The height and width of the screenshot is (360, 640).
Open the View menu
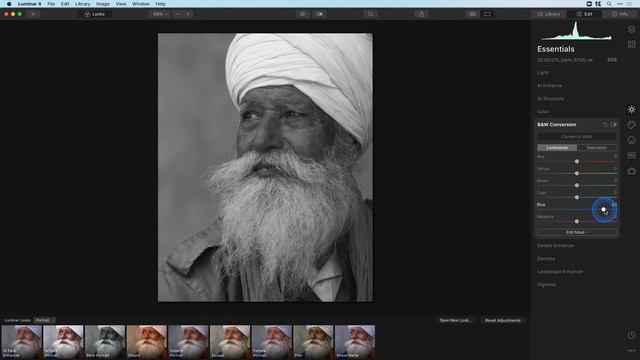[x=121, y=4]
